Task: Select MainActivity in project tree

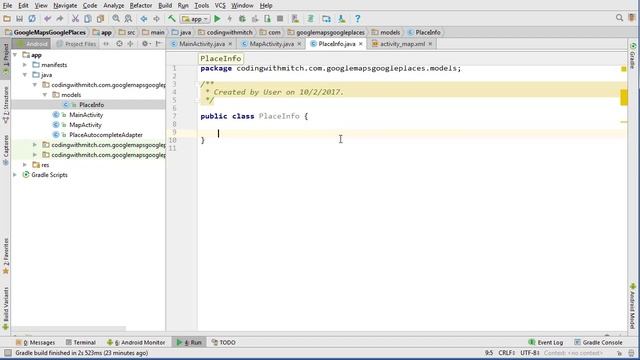Action: [x=86, y=115]
